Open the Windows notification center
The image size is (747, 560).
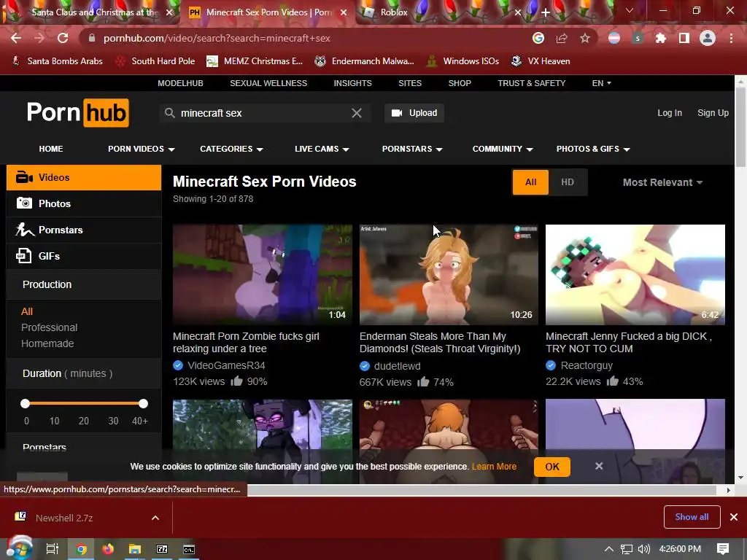(x=723, y=549)
